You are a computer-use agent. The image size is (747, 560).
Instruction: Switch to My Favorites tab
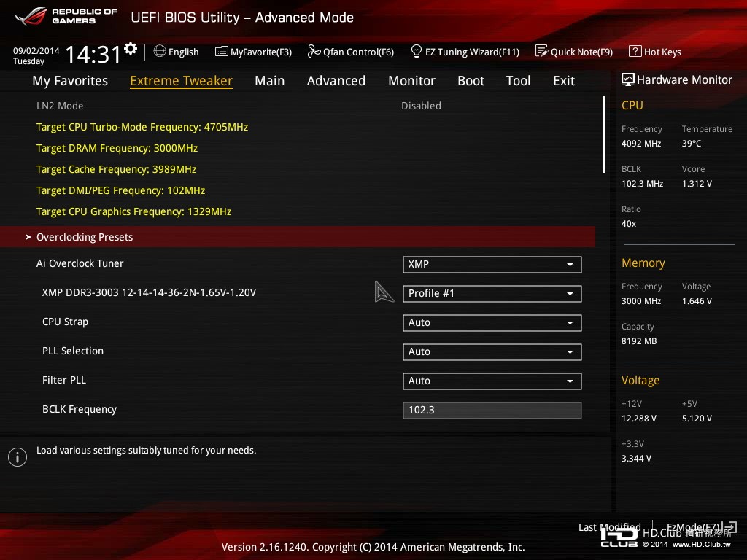70,81
